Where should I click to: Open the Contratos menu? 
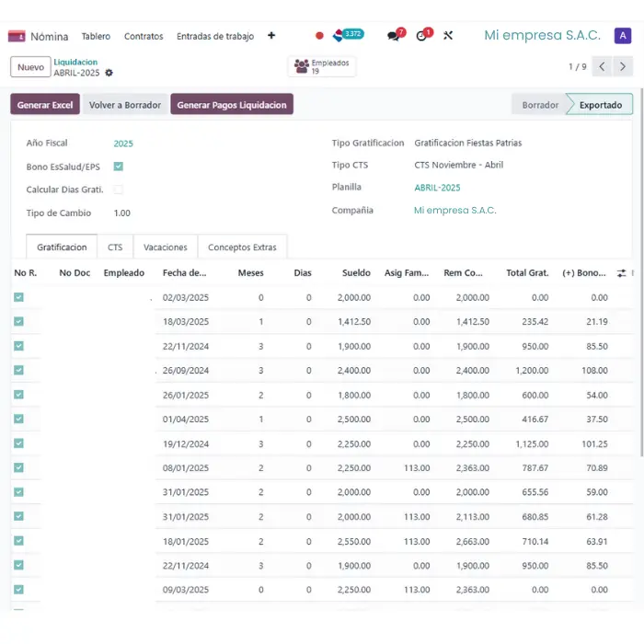[144, 36]
